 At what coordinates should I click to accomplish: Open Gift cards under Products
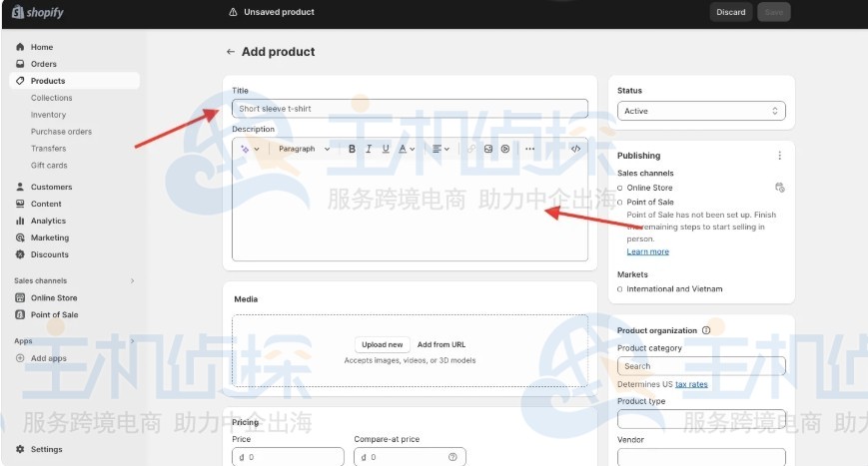pyautogui.click(x=49, y=166)
